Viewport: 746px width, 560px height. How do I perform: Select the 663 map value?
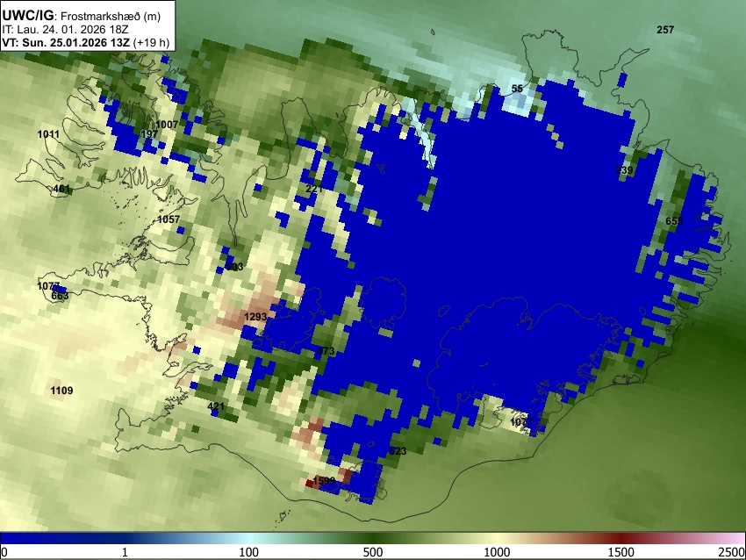[x=60, y=296]
